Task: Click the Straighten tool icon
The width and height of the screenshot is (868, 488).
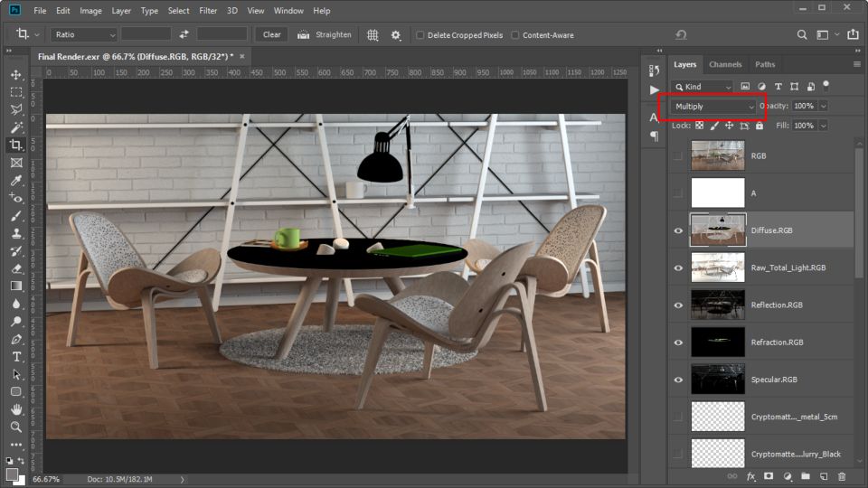Action: pos(304,34)
